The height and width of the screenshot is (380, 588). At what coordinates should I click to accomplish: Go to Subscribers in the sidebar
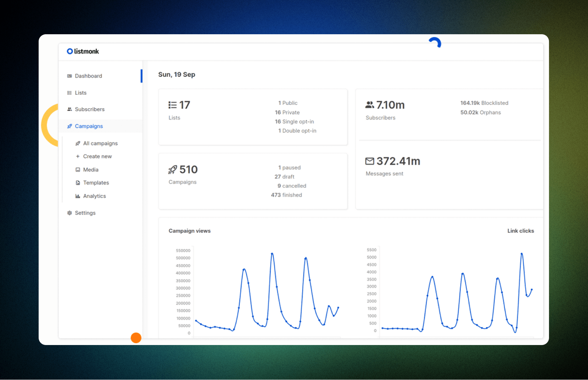[100, 109]
